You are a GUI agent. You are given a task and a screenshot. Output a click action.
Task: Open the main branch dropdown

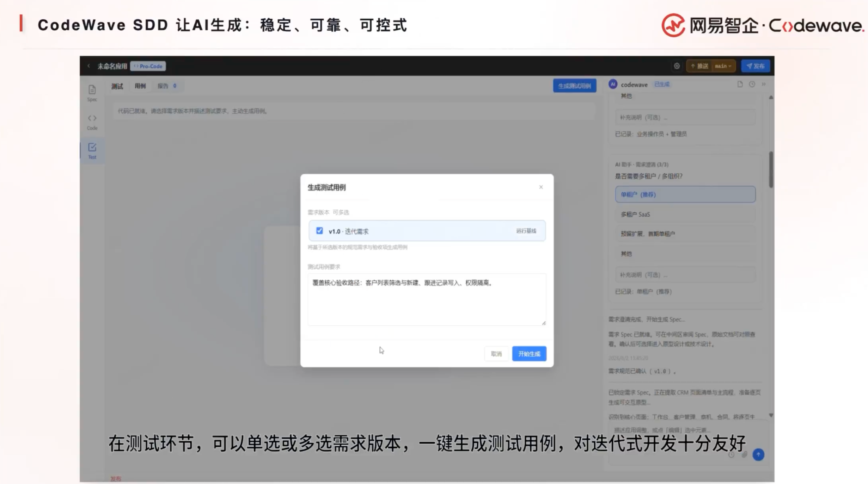click(x=723, y=66)
